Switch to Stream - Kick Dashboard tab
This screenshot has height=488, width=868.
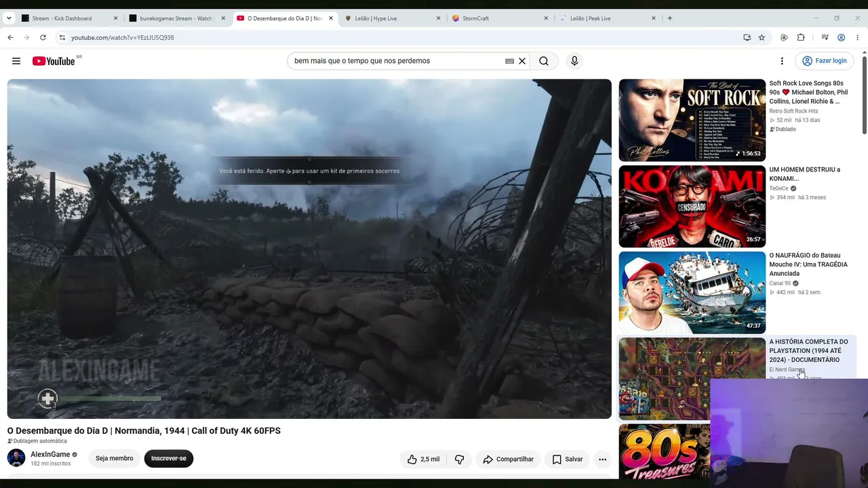point(68,18)
